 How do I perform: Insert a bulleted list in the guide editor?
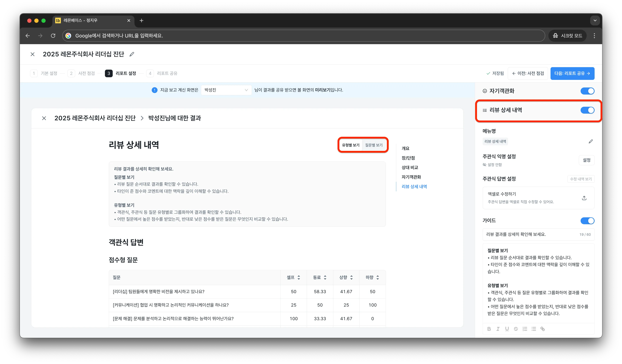point(534,329)
